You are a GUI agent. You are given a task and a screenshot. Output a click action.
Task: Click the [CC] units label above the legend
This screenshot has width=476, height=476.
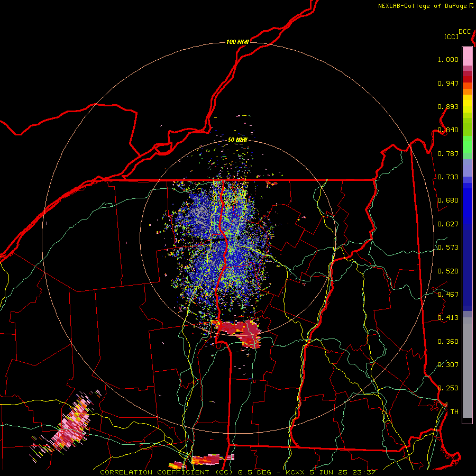coord(451,36)
